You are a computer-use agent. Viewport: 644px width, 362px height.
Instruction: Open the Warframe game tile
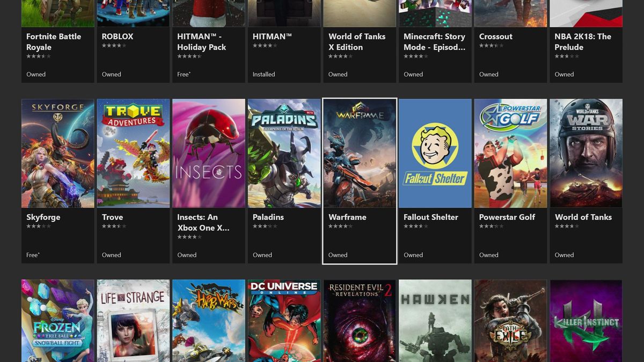pos(359,153)
